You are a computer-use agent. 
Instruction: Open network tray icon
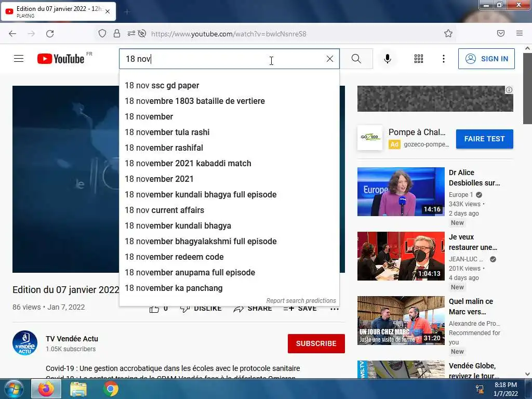(x=480, y=390)
